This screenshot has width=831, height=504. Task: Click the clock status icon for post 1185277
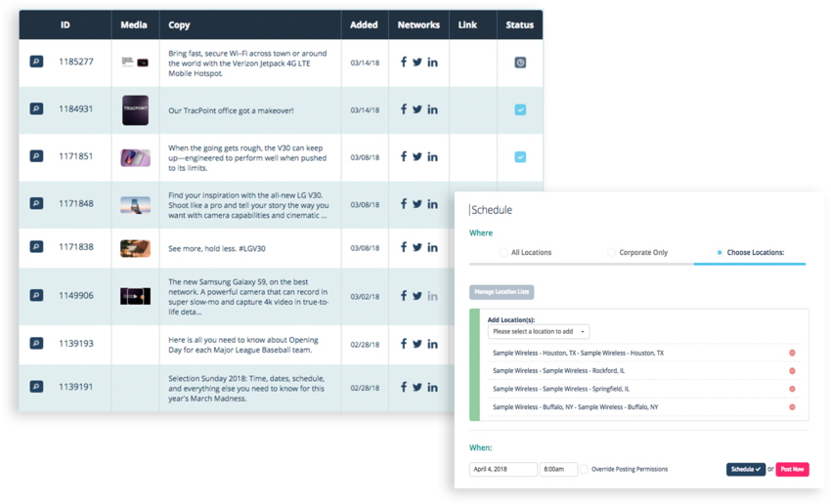(x=520, y=63)
